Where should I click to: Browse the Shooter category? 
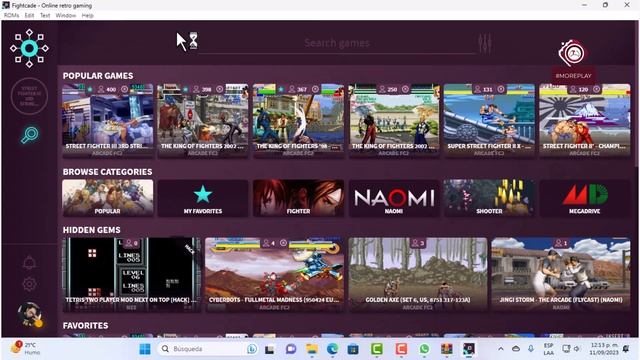(x=489, y=198)
